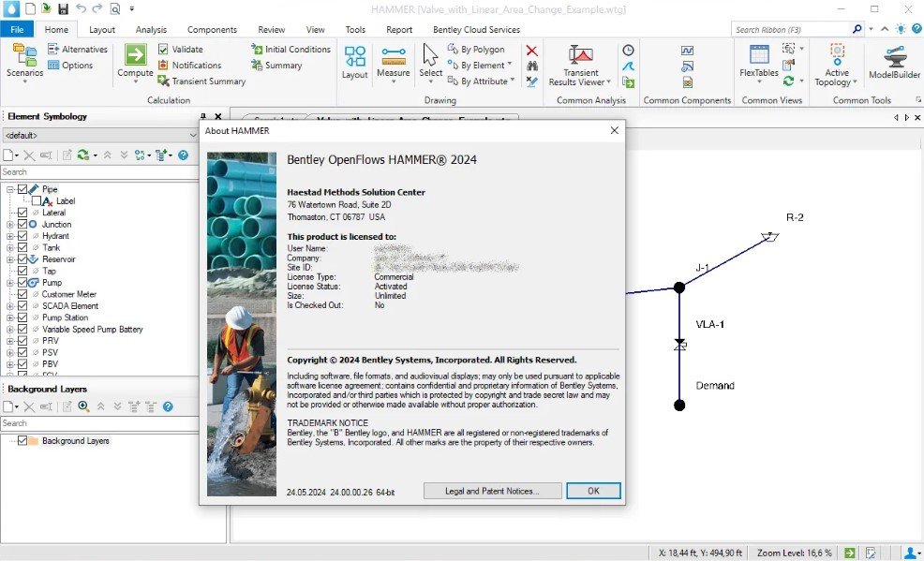This screenshot has height=561, width=924.
Task: Open Transient Results Viewer
Action: 580,65
